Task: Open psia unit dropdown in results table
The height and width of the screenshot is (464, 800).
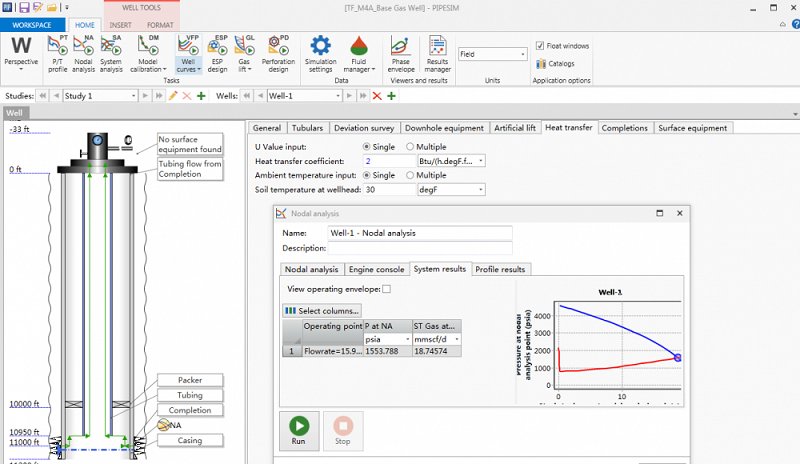Action: point(408,339)
